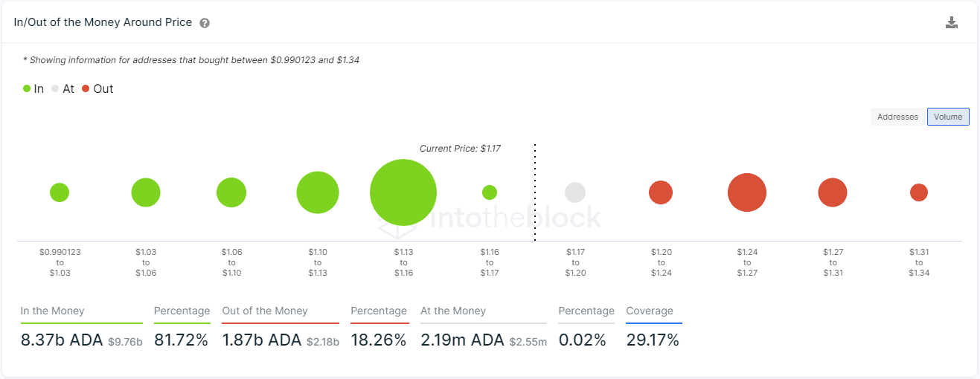Click the green bubble for $1.06 to $1.10

click(231, 192)
